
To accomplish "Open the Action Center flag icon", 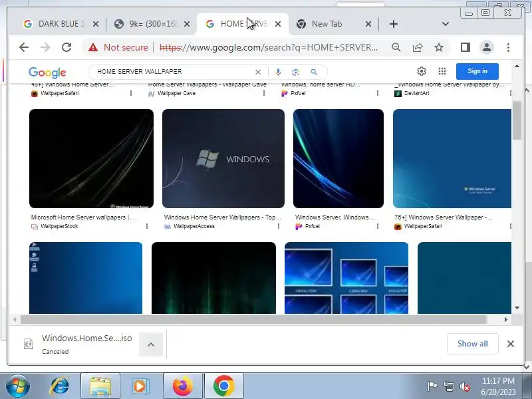I will (432, 386).
